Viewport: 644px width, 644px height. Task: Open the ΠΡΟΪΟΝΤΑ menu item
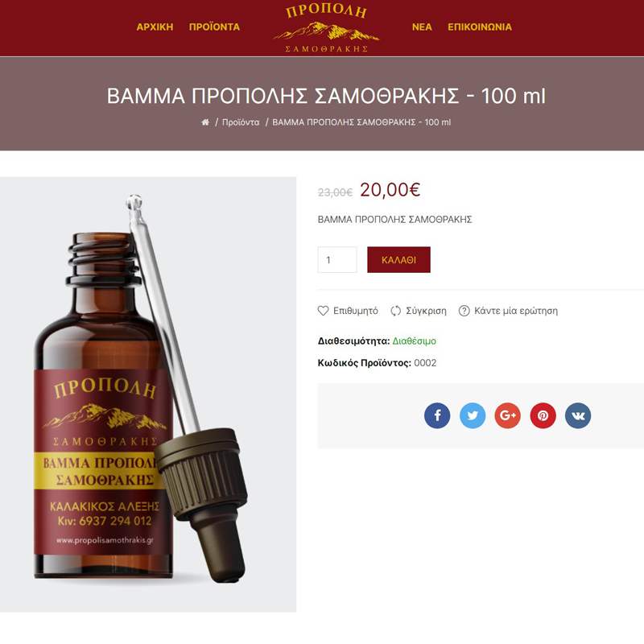click(x=214, y=27)
